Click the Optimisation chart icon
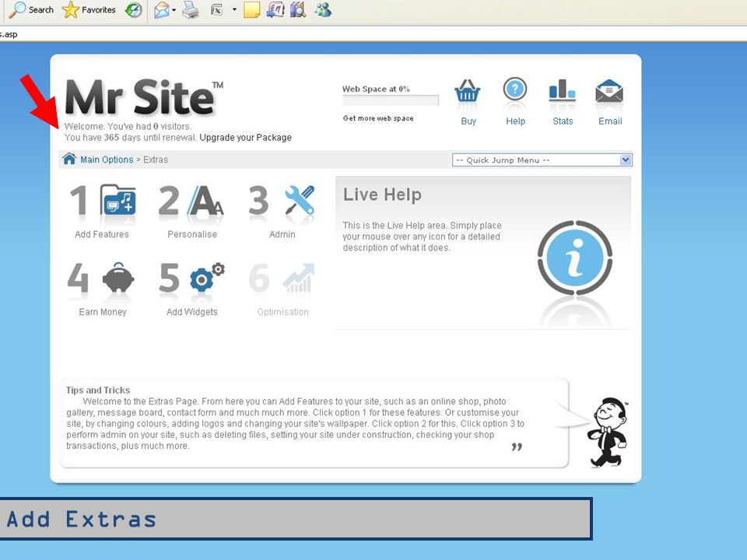The width and height of the screenshot is (747, 560). (299, 278)
